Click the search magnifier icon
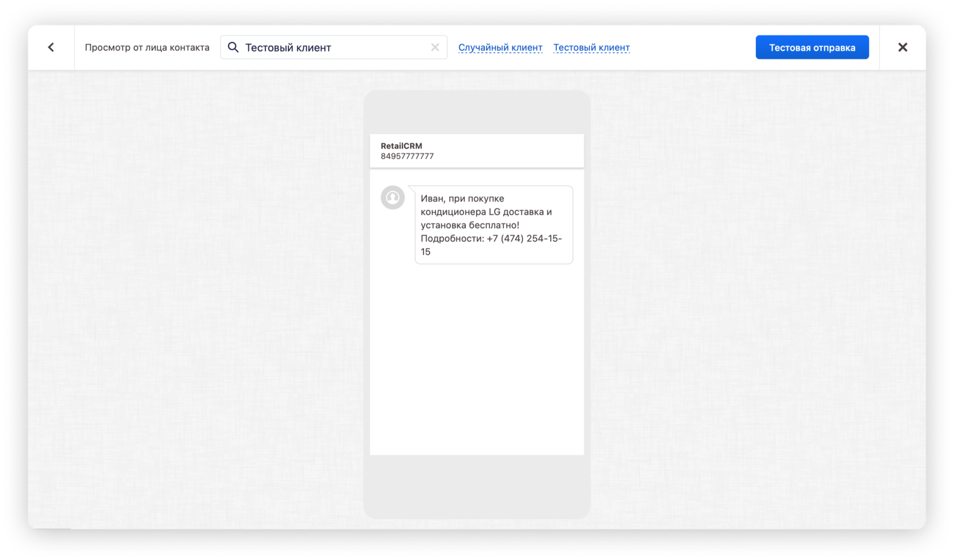The width and height of the screenshot is (954, 560). 233,47
